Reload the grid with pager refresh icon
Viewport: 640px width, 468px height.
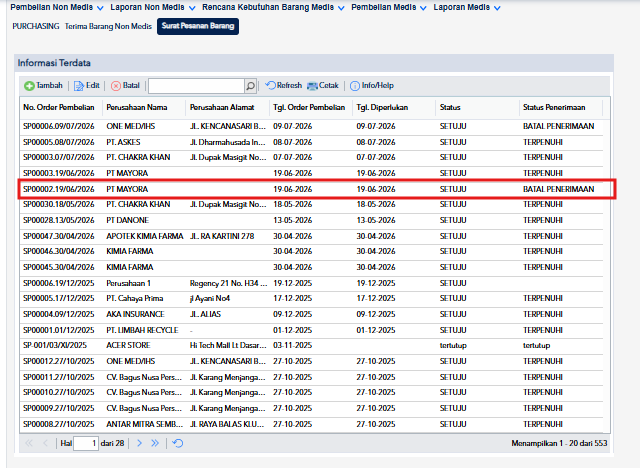pyautogui.click(x=178, y=443)
